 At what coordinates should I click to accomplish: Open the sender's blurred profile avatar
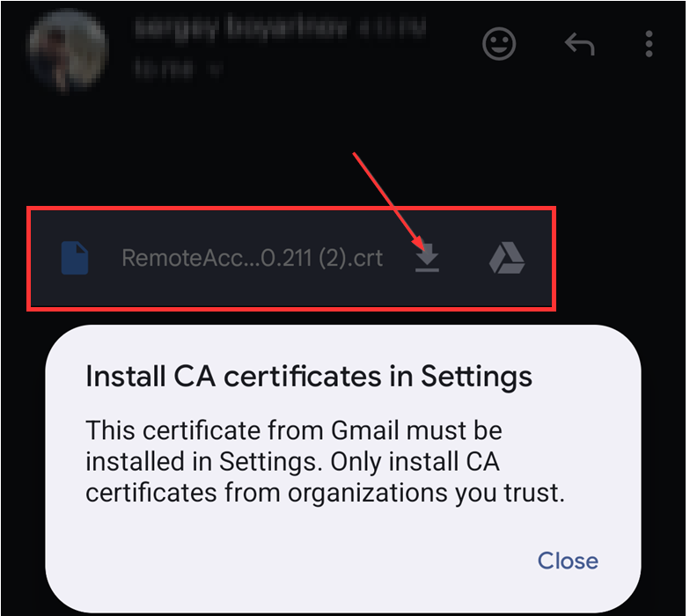pyautogui.click(x=67, y=49)
